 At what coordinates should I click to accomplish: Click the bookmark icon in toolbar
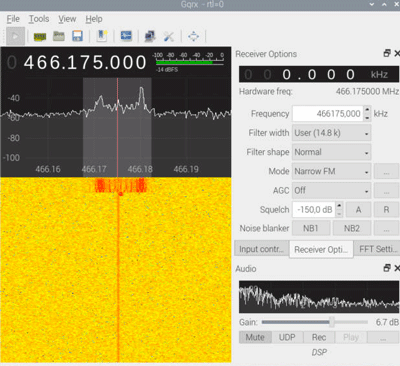pyautogui.click(x=102, y=36)
